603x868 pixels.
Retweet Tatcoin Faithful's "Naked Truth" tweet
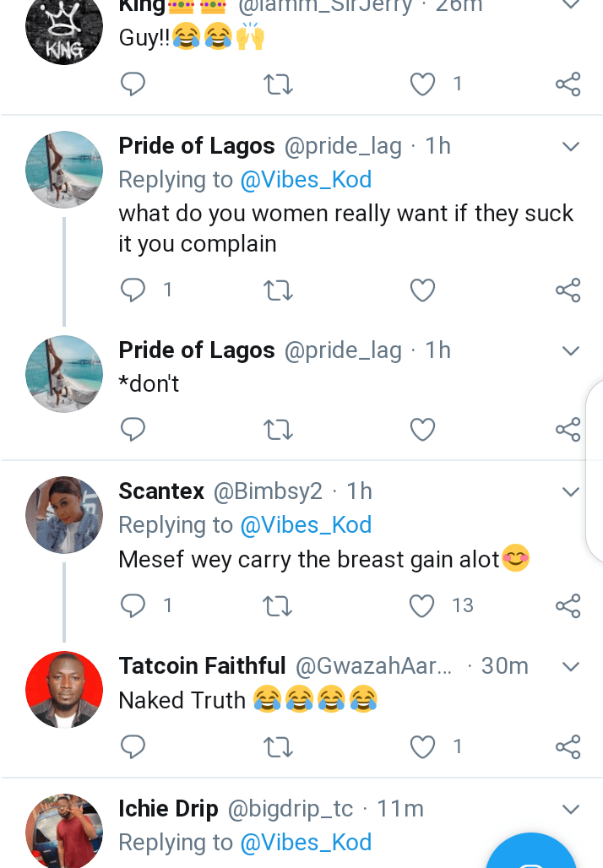278,746
